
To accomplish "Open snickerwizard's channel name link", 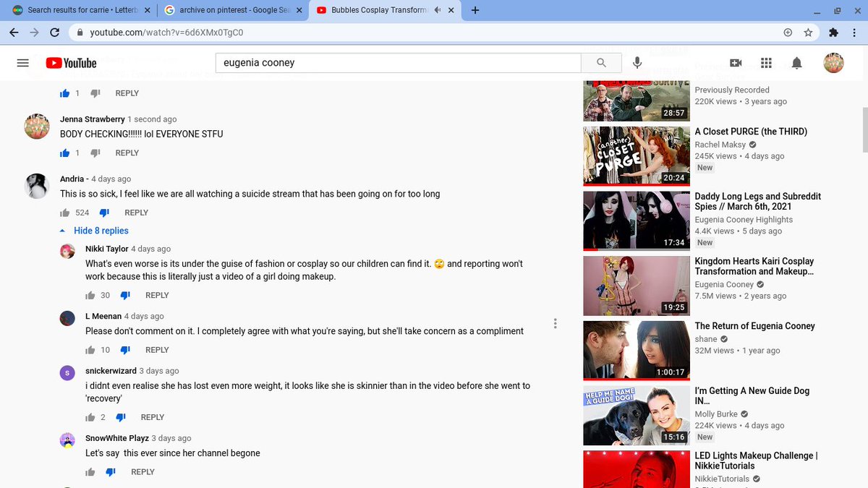I will pyautogui.click(x=111, y=371).
